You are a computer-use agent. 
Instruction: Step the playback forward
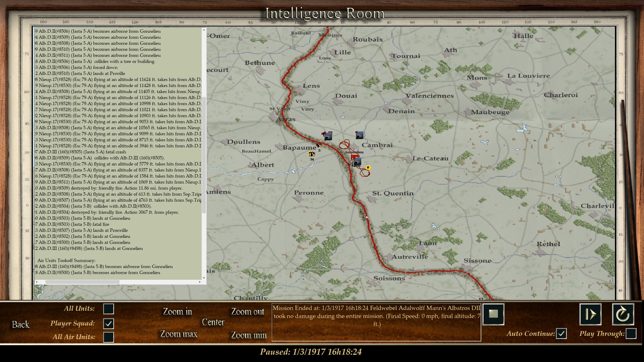click(x=590, y=314)
